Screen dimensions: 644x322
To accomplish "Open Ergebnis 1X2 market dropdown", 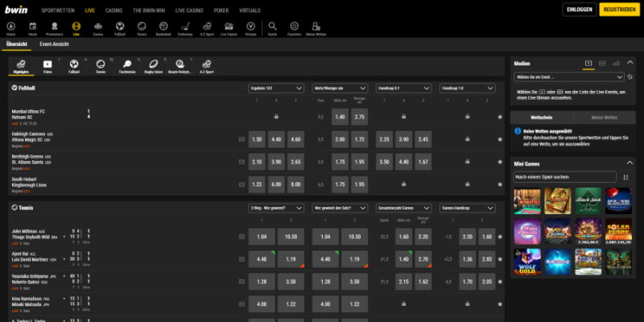I will (276, 89).
